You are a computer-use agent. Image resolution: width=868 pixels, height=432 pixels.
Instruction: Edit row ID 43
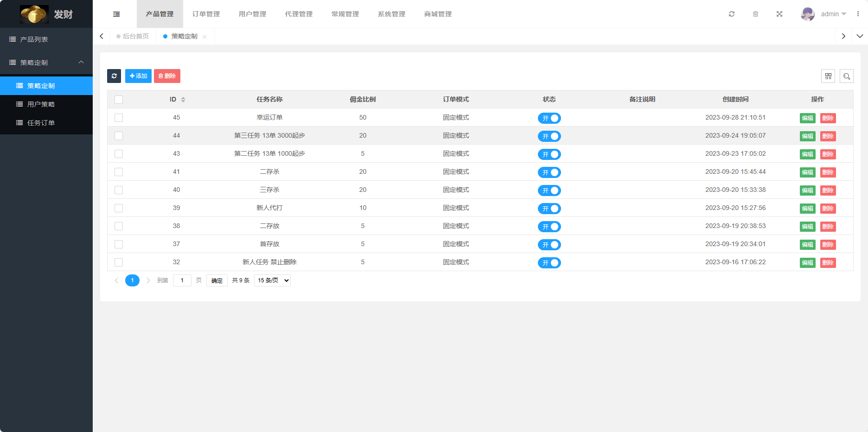(808, 154)
